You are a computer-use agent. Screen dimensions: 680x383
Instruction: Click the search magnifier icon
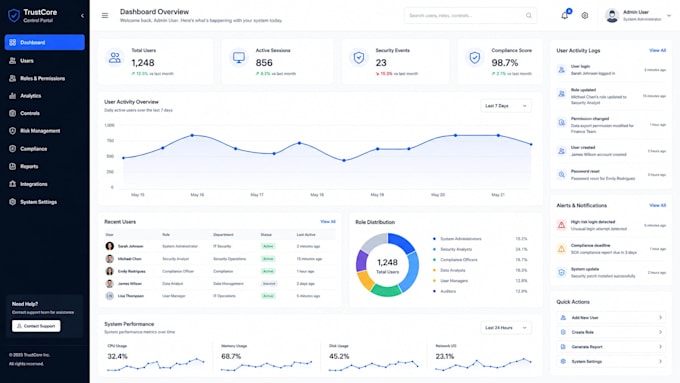tap(529, 16)
